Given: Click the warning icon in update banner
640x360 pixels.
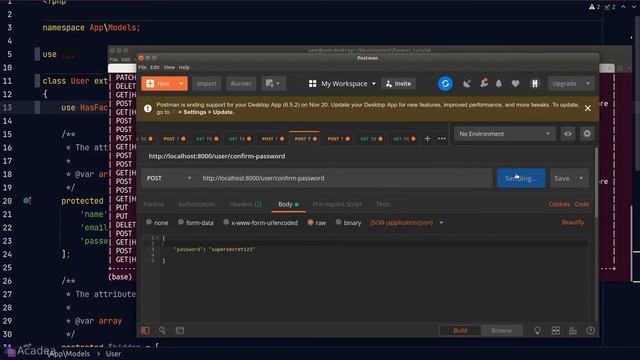Looking at the screenshot, I should pos(148,108).
